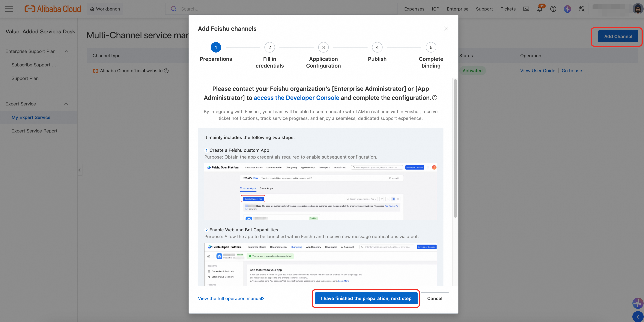Open View the full operation manual link
The width and height of the screenshot is (644, 322).
pos(231,299)
